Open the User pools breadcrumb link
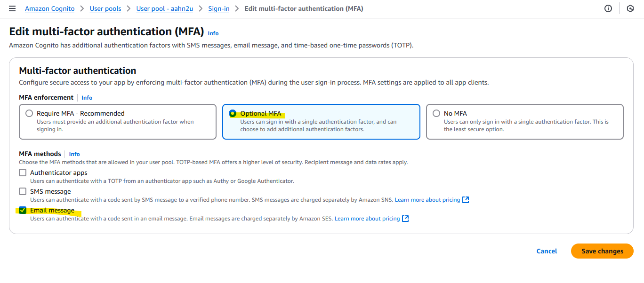 (x=105, y=8)
